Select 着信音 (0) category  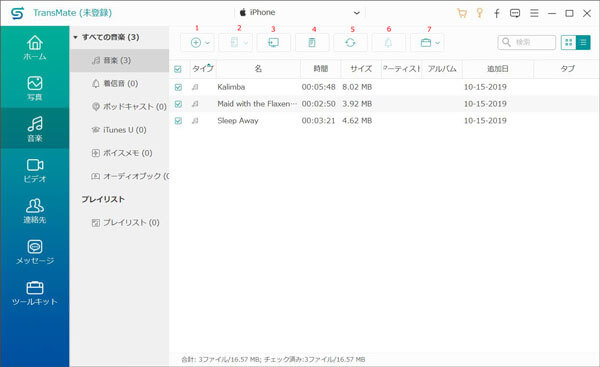pyautogui.click(x=119, y=83)
